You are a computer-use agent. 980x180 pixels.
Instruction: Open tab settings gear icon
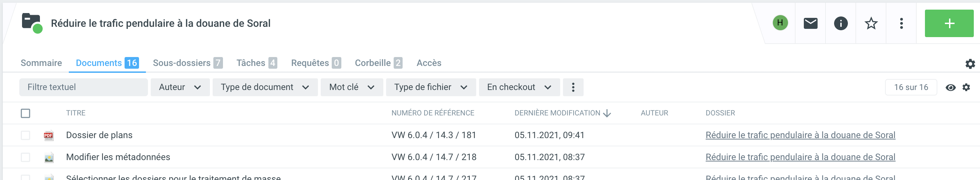click(970, 64)
